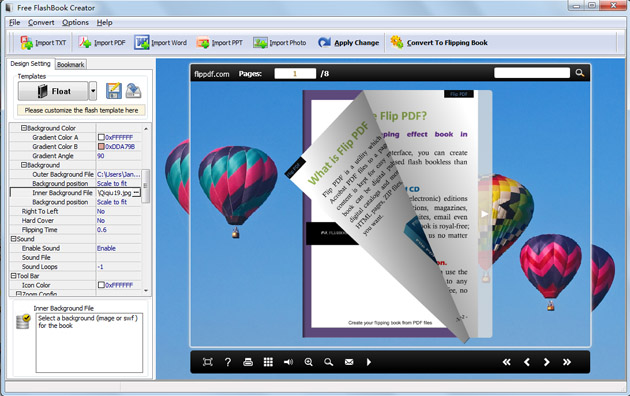Viewport: 630px width, 396px height.
Task: Collapse the Sound settings group
Action: tap(13, 239)
